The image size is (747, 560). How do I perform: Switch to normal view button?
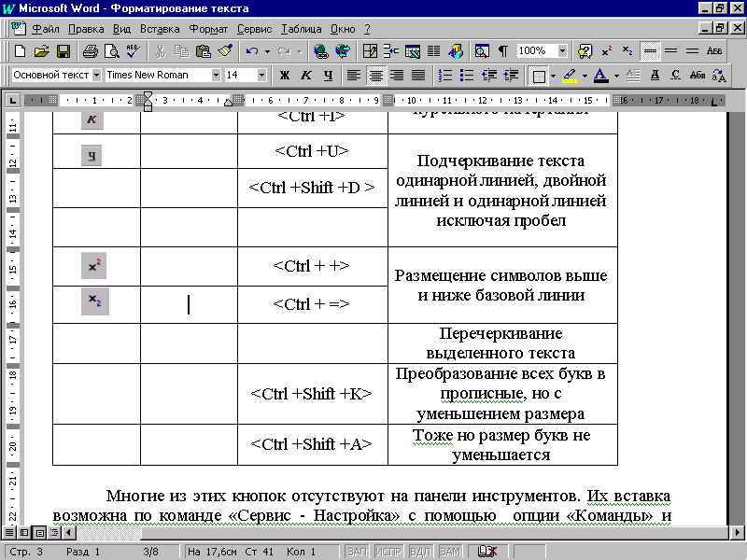click(9, 532)
